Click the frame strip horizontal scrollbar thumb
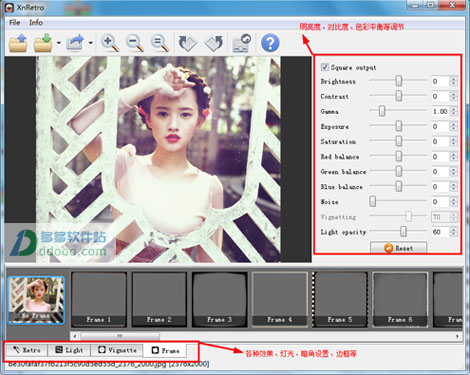Screen dimensions: 470x375 click(x=120, y=336)
